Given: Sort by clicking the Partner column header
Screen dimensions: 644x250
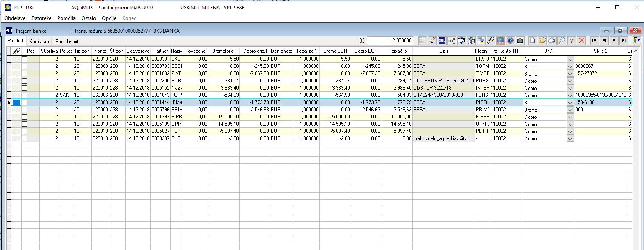Looking at the screenshot, I should (x=160, y=51).
